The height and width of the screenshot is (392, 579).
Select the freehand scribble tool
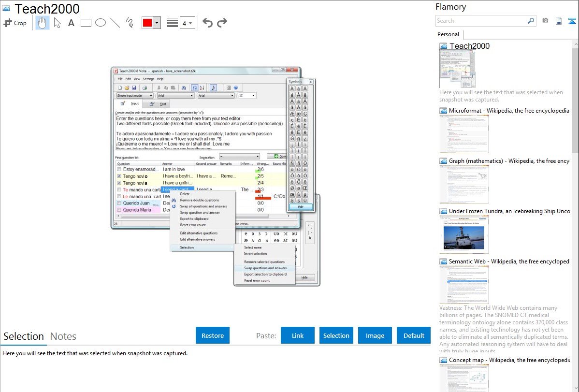[x=130, y=23]
